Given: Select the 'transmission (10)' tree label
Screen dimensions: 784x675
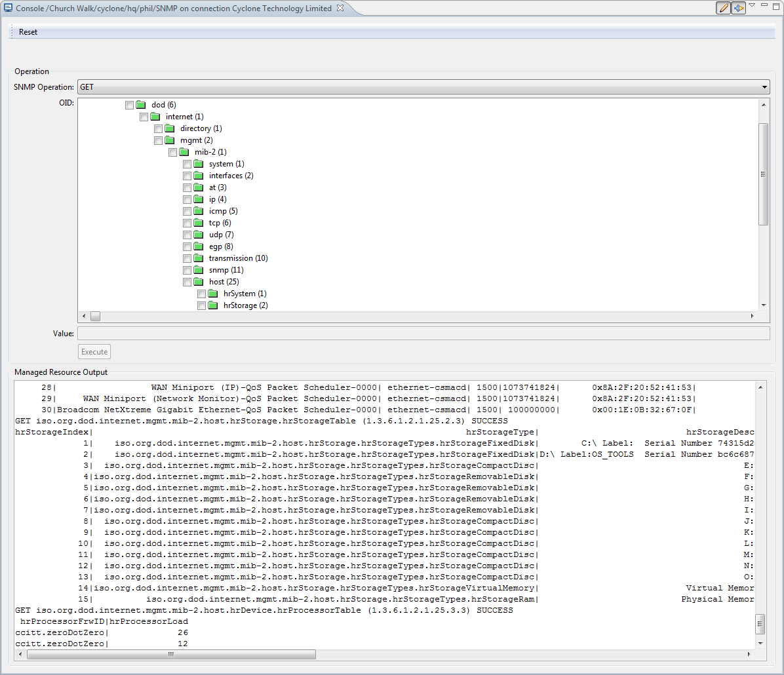Looking at the screenshot, I should pos(238,258).
